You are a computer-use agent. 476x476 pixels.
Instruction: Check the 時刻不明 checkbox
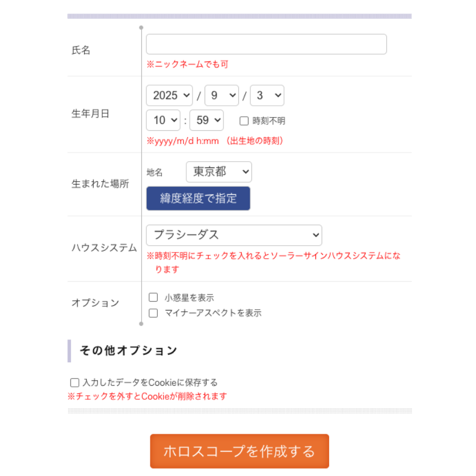tap(244, 121)
